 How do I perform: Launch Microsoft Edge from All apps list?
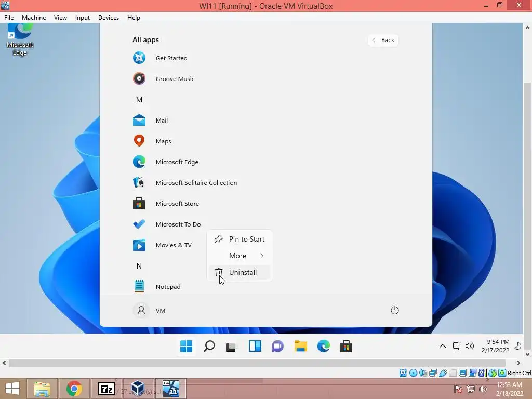point(139,162)
